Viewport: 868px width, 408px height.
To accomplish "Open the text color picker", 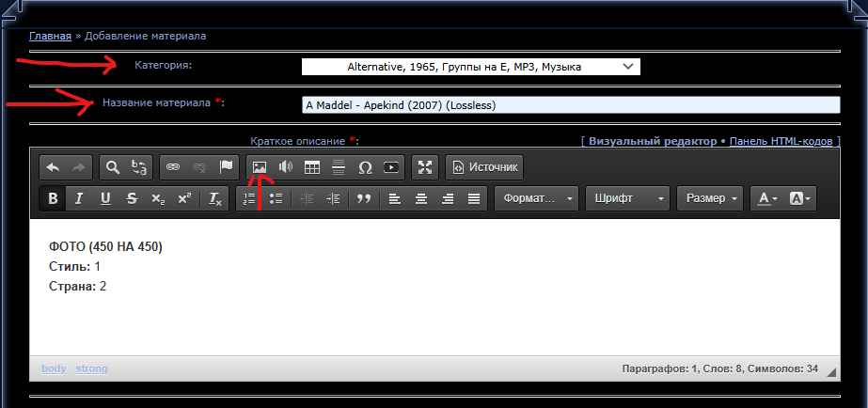I will tap(767, 198).
